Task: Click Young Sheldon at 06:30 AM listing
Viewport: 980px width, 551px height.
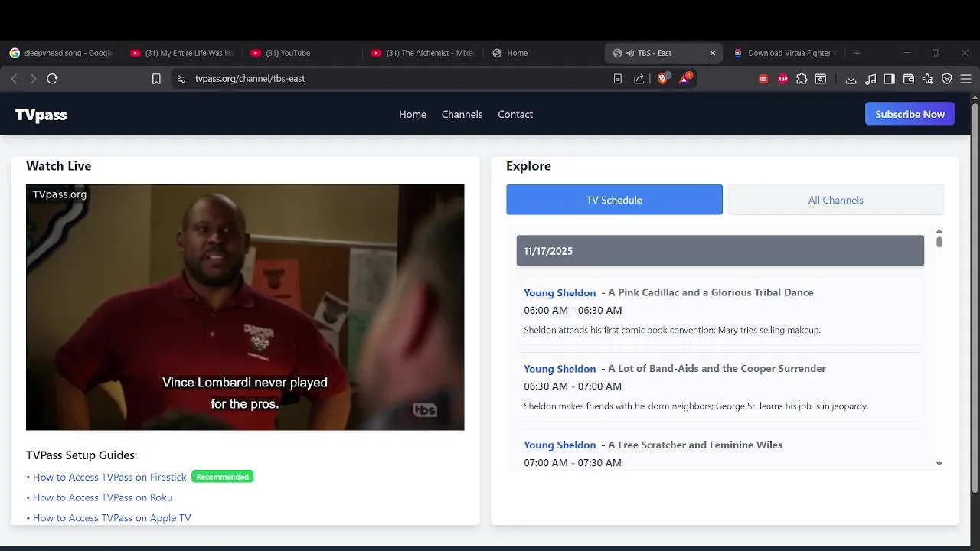Action: tap(560, 368)
